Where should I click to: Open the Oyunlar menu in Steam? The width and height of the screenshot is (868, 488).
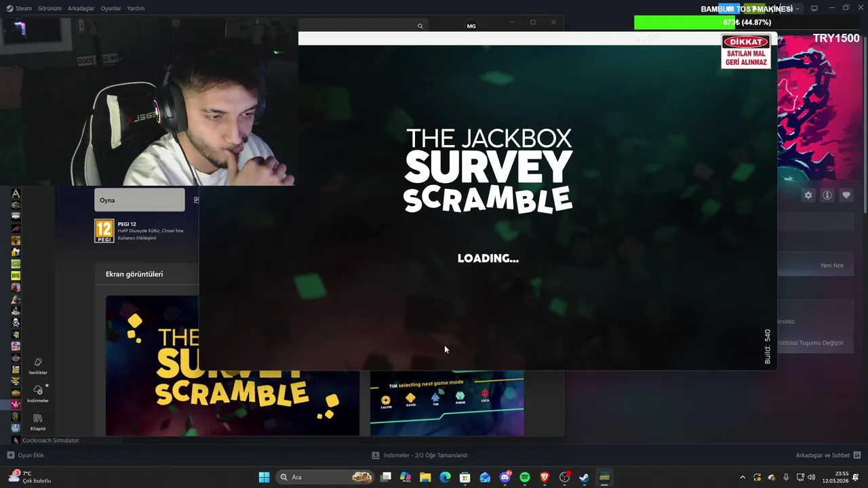[111, 8]
